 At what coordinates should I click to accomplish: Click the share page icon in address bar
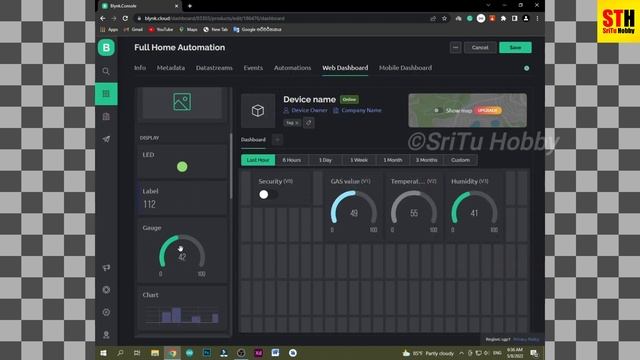(433, 18)
